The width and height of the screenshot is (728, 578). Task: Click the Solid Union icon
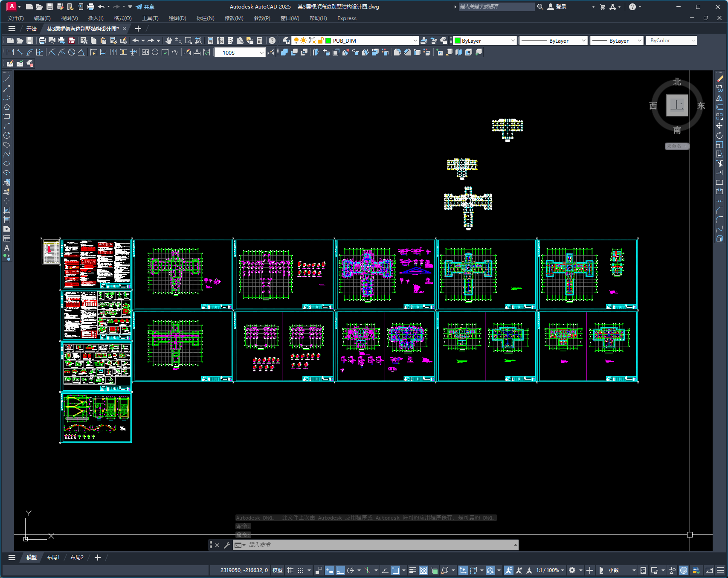[284, 52]
